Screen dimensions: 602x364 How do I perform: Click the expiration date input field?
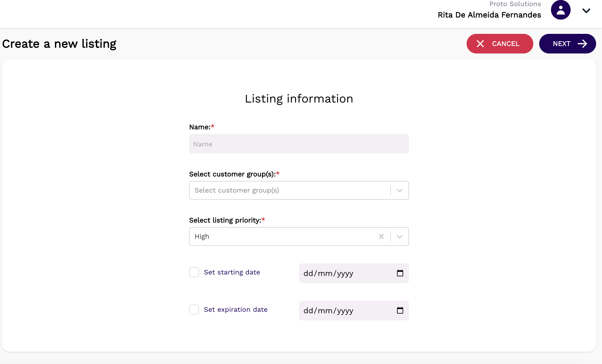[x=354, y=311]
